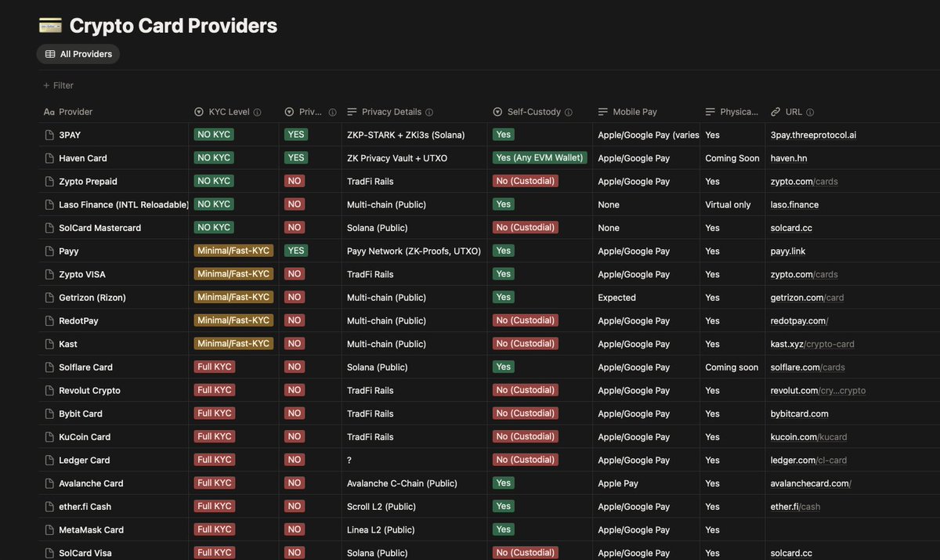
Task: Click the "Scroll L2 (Public)" cell
Action: click(x=381, y=507)
